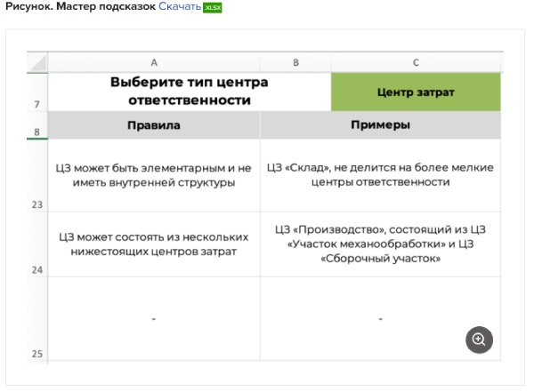
Task: Click the select-all corner triangle of sheet
Action: 36,63
